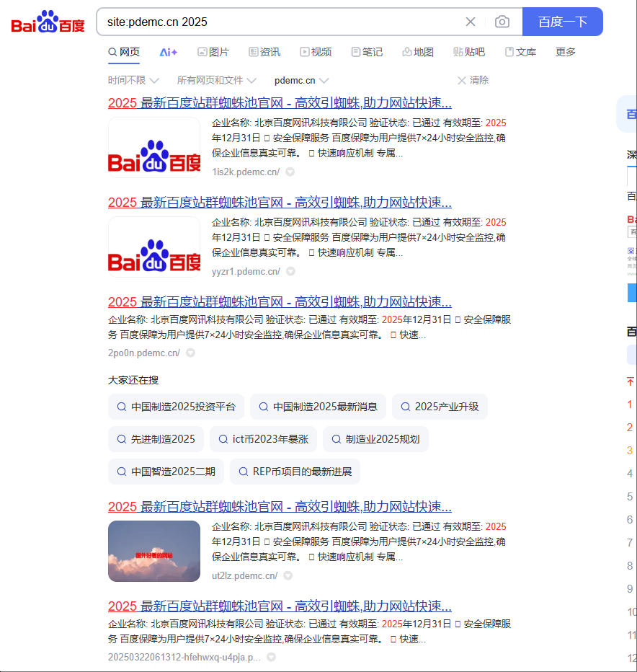Click 清除 to clear the filters
This screenshot has height=672, width=637.
[473, 81]
